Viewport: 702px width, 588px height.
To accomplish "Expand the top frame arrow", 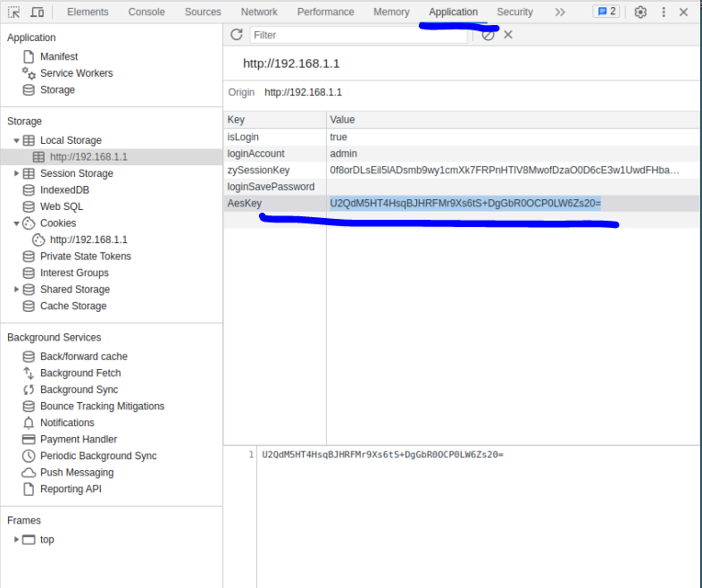I will pyautogui.click(x=16, y=539).
